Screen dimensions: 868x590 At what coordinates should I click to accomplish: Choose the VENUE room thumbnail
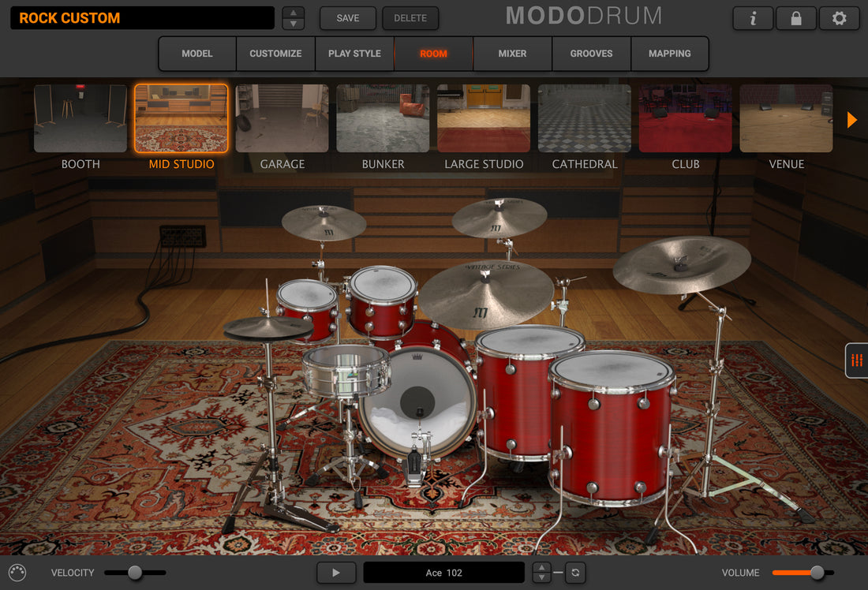coord(786,118)
